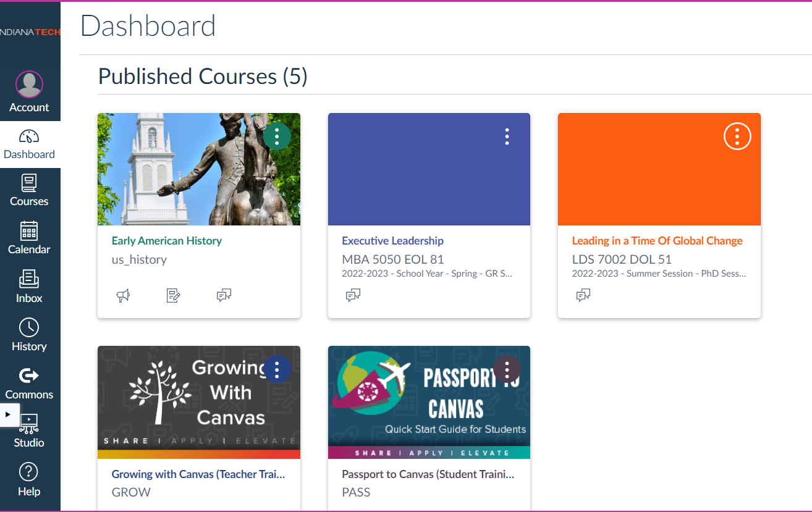Open the options menu on Executive Leadership card

point(507,136)
